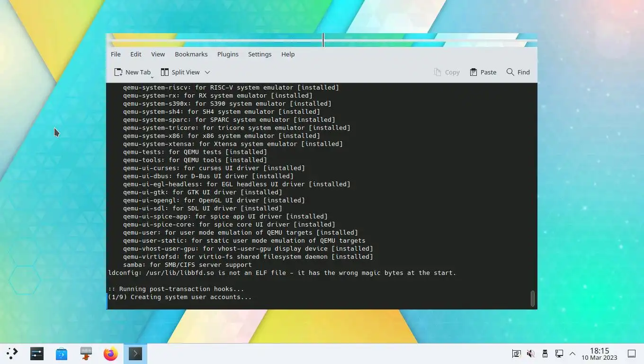644x364 pixels.
Task: Click the 'qemu-system-sparc' terminal line
Action: [229, 120]
